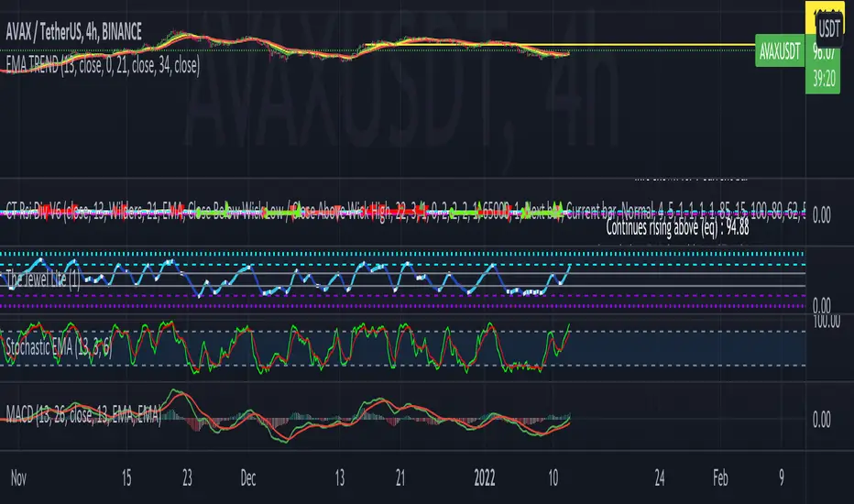The height and width of the screenshot is (504, 854).
Task: Select the MACD (13, 26, close) indicator legend
Action: coord(83,415)
